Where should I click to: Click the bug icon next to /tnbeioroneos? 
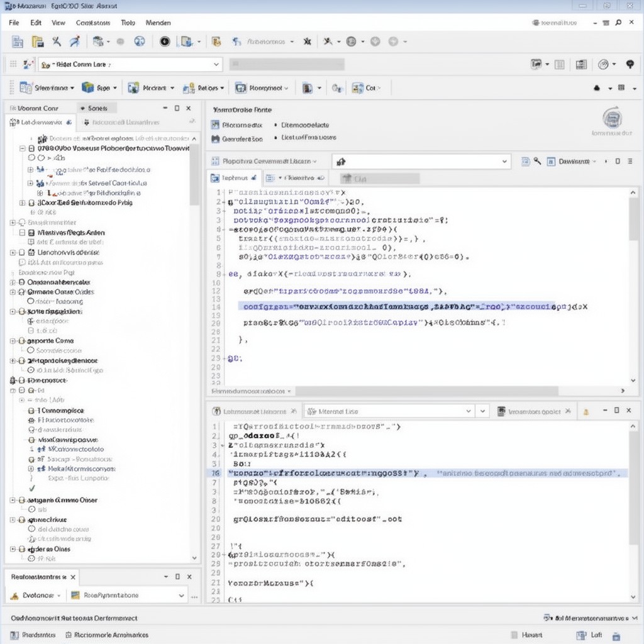click(x=307, y=42)
